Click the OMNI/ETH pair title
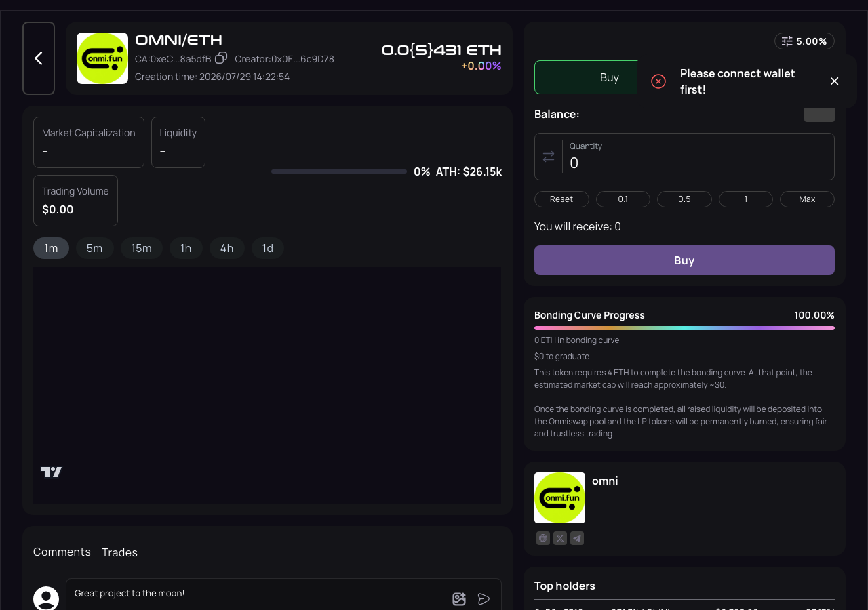 pyautogui.click(x=178, y=40)
